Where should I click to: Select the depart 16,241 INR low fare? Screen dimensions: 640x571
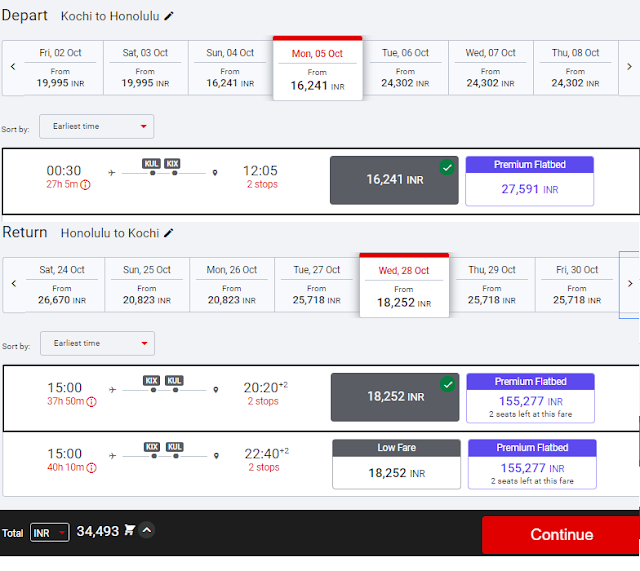click(x=394, y=180)
